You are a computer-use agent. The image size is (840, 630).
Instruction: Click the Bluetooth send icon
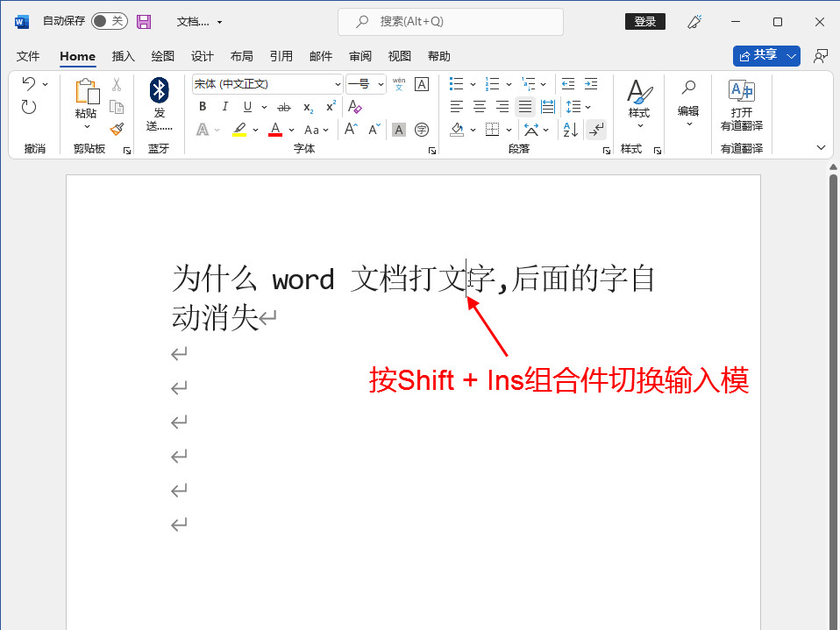159,90
